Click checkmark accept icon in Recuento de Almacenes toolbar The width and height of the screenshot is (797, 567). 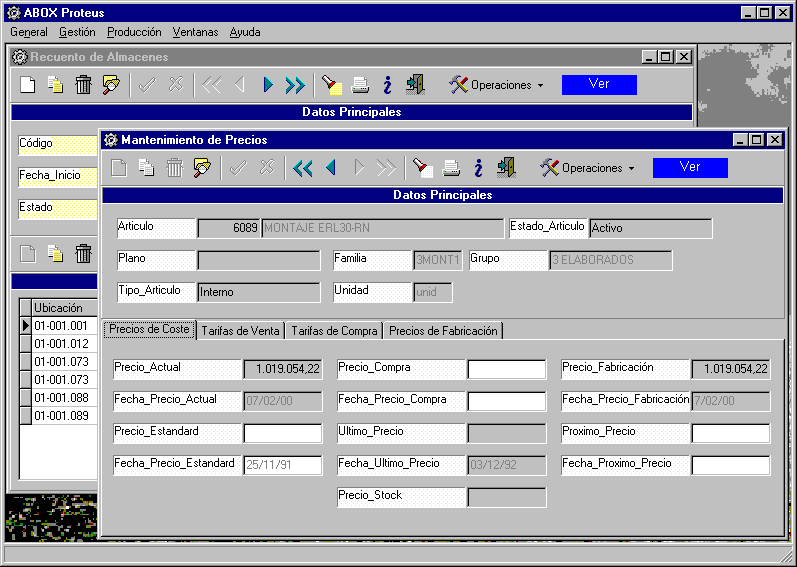[147, 85]
